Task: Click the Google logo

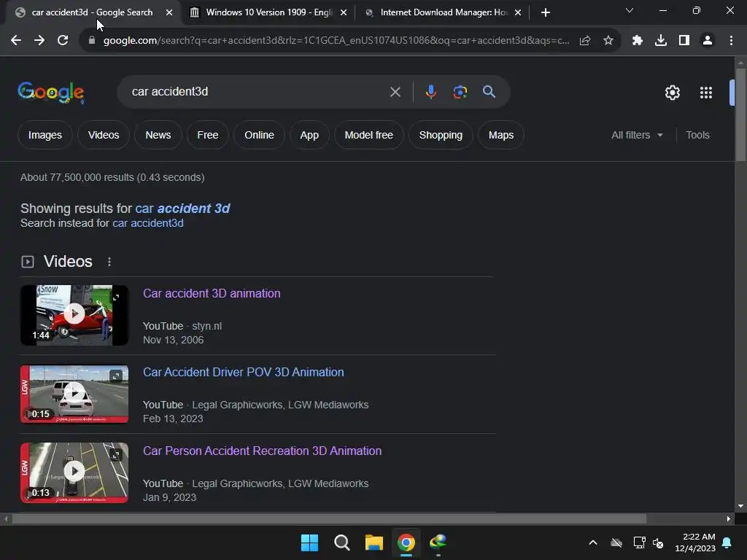Action: 51,92
